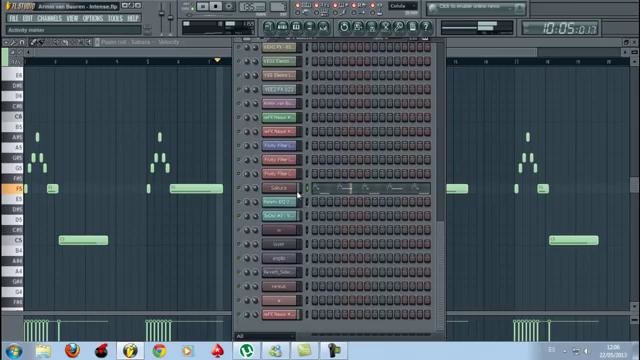This screenshot has width=640, height=360.
Task: Open the EDIT menu
Action: pyautogui.click(x=27, y=18)
